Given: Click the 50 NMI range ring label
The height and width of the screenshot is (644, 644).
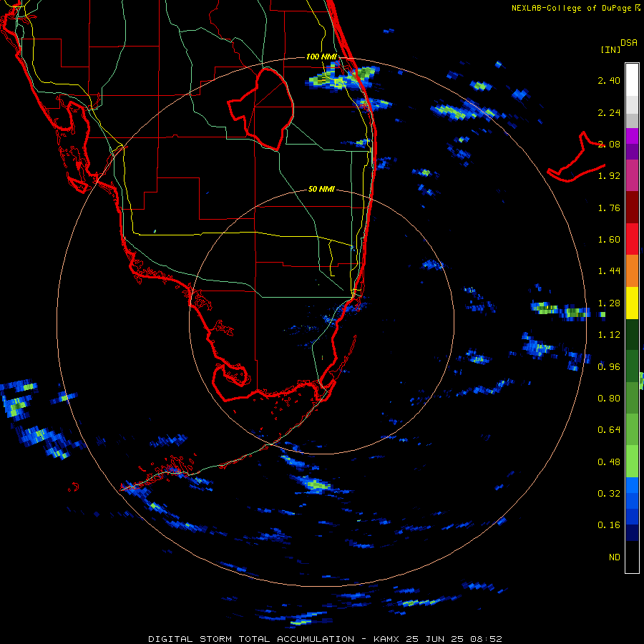Looking at the screenshot, I should pos(321,189).
